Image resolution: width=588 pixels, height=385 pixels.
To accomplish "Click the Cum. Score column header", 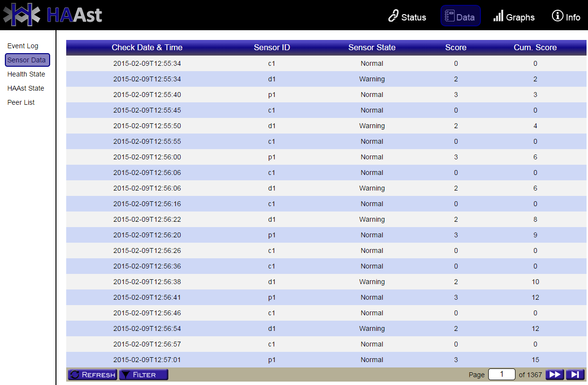I will click(535, 47).
